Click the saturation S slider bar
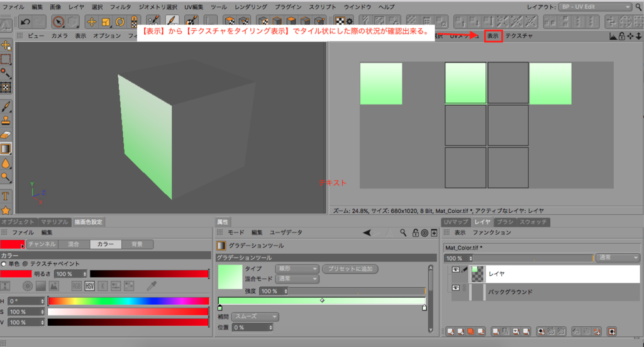Image resolution: width=644 pixels, height=347 pixels. 128,312
